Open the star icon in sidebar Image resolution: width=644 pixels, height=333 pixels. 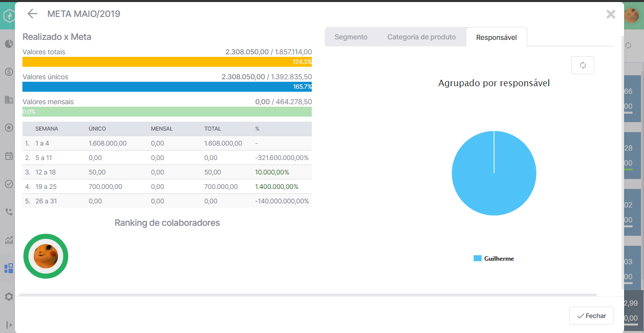8,128
